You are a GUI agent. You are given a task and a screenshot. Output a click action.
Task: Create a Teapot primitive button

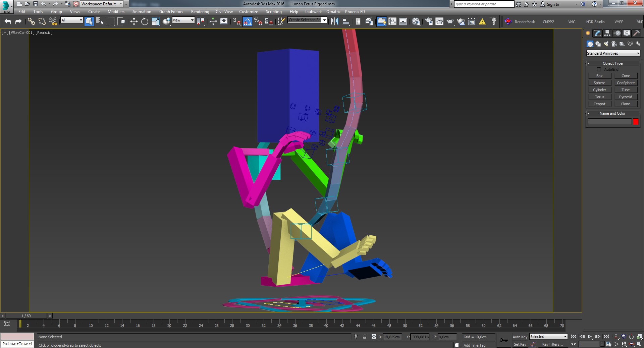coord(599,104)
